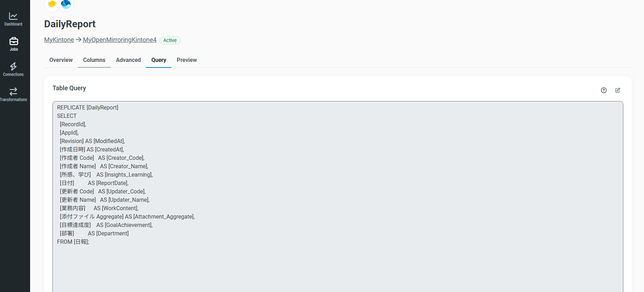Click inside the Table Query text area
This screenshot has width=644, height=292.
pyautogui.click(x=338, y=197)
